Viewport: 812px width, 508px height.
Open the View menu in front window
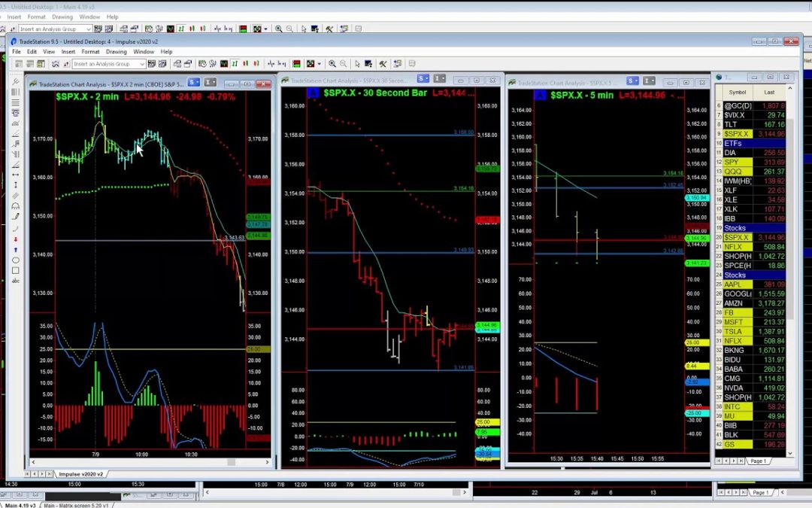click(49, 52)
